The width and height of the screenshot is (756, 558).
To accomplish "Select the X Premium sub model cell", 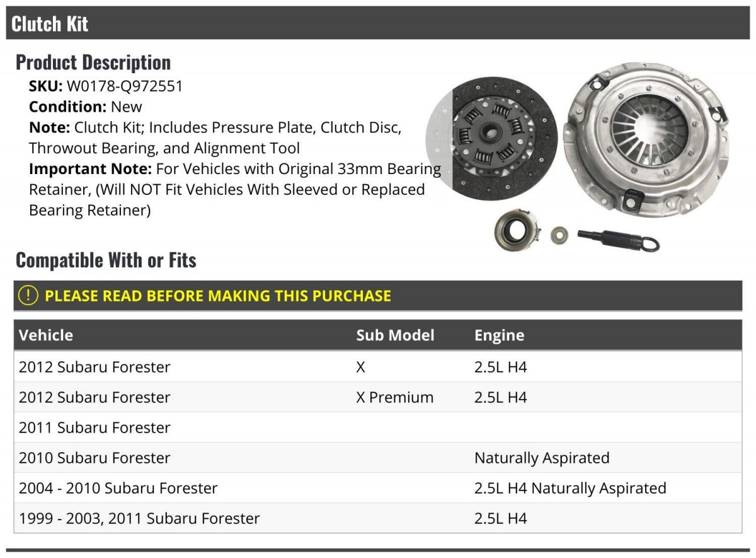I will [394, 397].
